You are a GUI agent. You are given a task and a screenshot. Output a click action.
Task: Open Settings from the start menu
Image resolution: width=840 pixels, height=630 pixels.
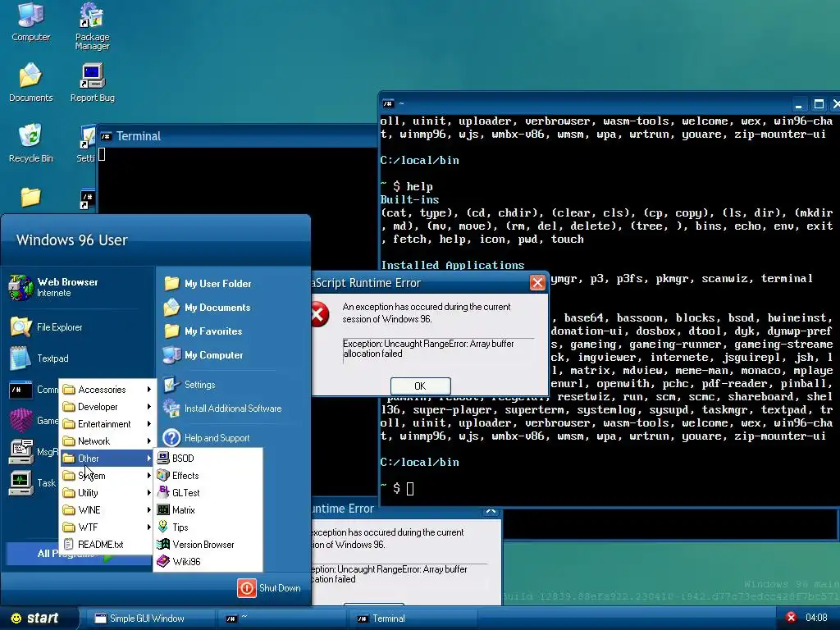pyautogui.click(x=189, y=385)
